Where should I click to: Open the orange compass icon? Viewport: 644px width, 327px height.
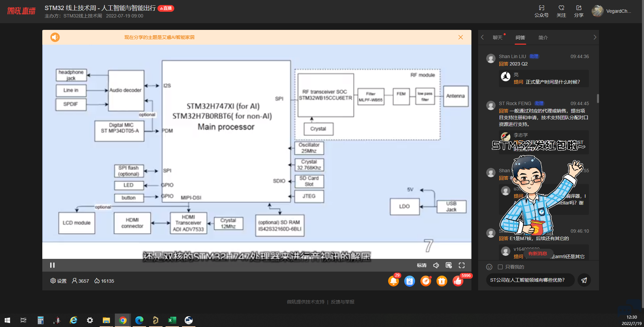coord(426,281)
